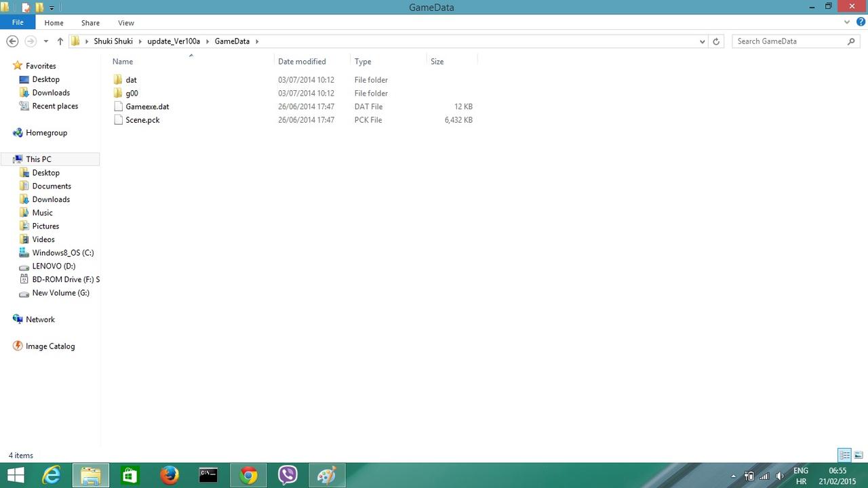Open the address bar history dropdown
This screenshot has height=488, width=868.
702,41
